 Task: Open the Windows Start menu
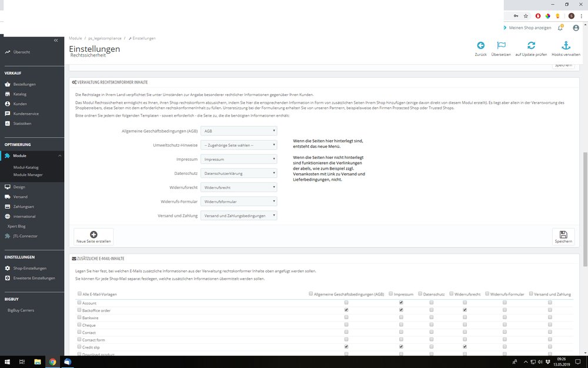pos(7,362)
